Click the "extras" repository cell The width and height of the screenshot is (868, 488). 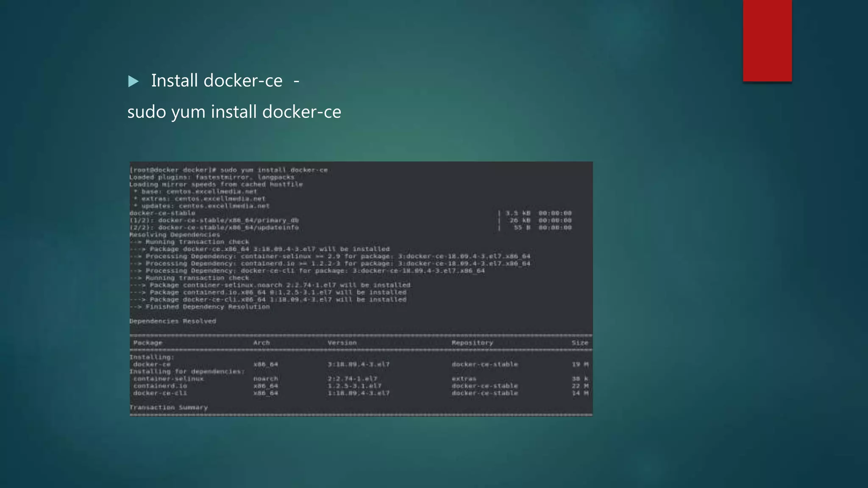tap(464, 379)
